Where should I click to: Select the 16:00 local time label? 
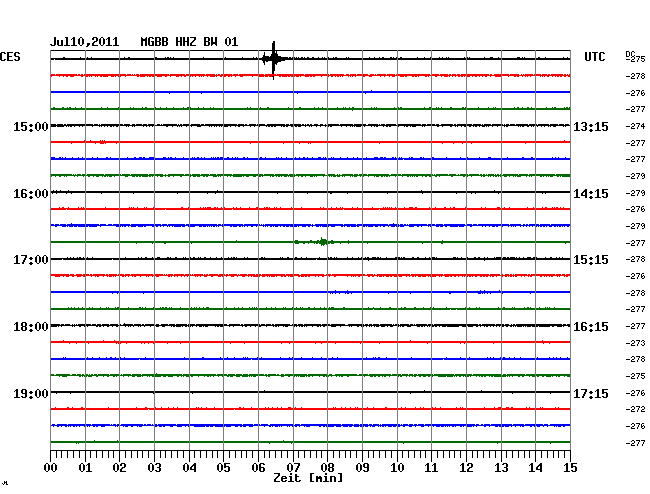31,194
